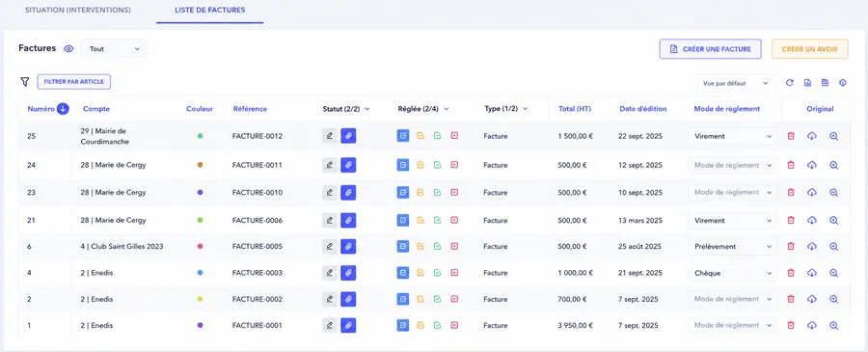The width and height of the screenshot is (868, 352).
Task: Refresh the invoice list with reload icon
Action: point(790,83)
